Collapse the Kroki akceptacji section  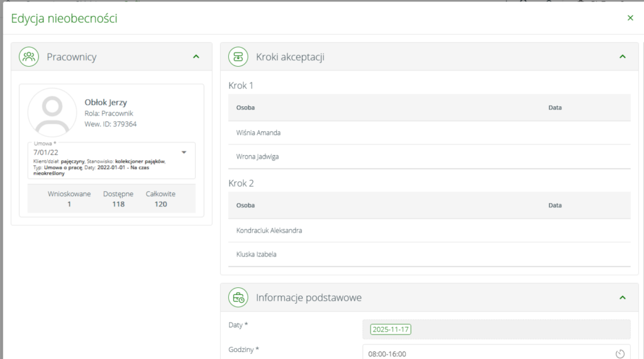(622, 57)
